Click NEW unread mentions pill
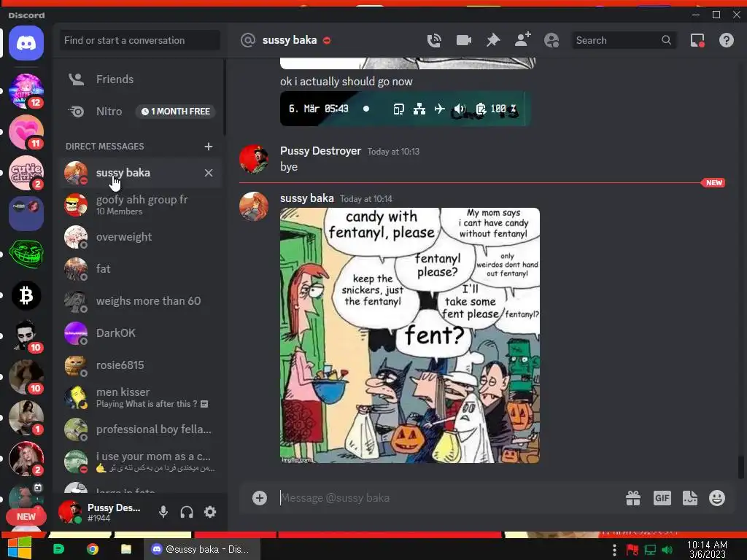Image resolution: width=747 pixels, height=560 pixels. (26, 517)
